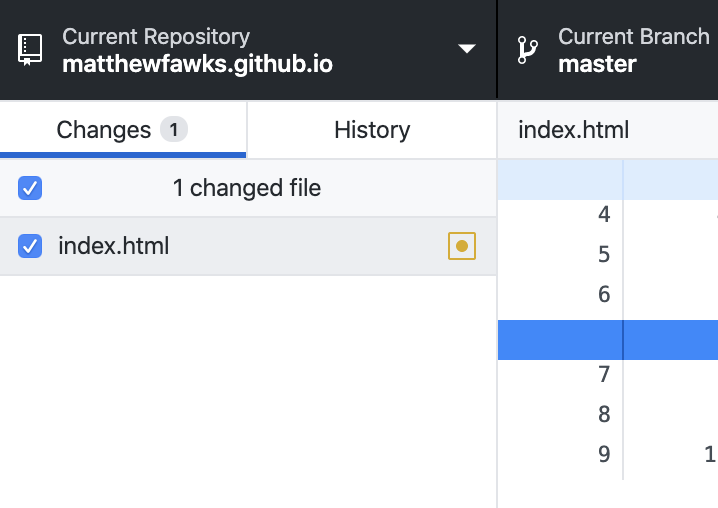Select diff line number 7

pos(604,374)
